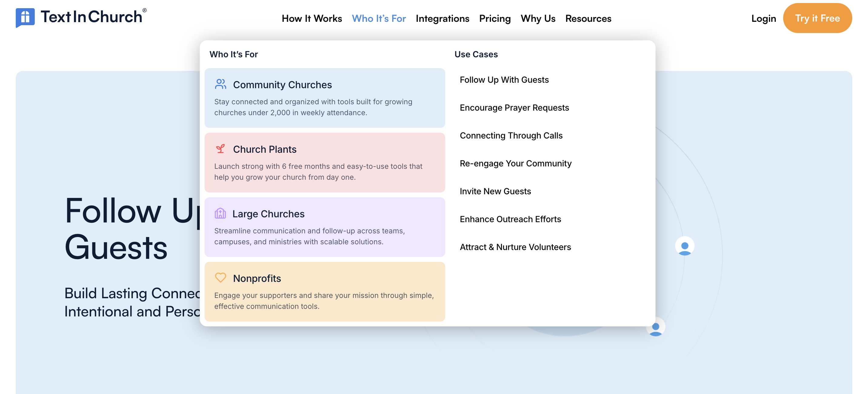This screenshot has height=394, width=868.
Task: Click the Church Plants sprout icon
Action: pos(220,149)
